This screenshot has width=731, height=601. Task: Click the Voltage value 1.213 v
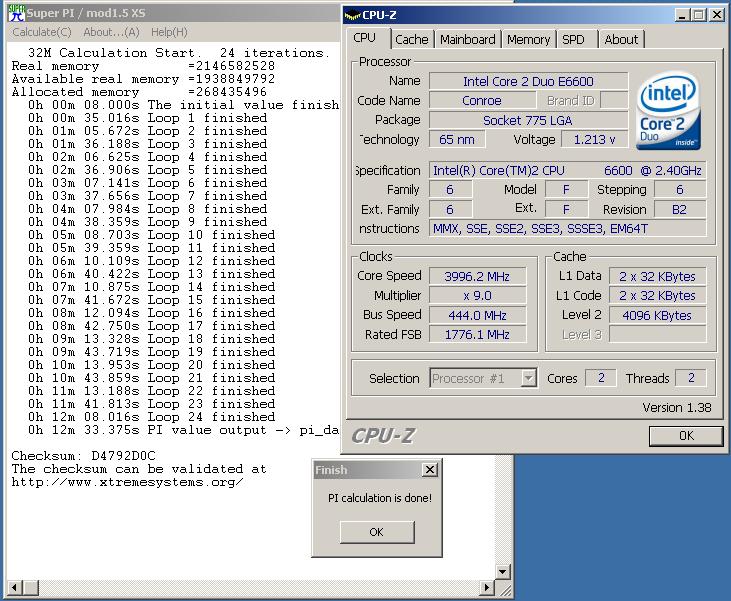594,139
